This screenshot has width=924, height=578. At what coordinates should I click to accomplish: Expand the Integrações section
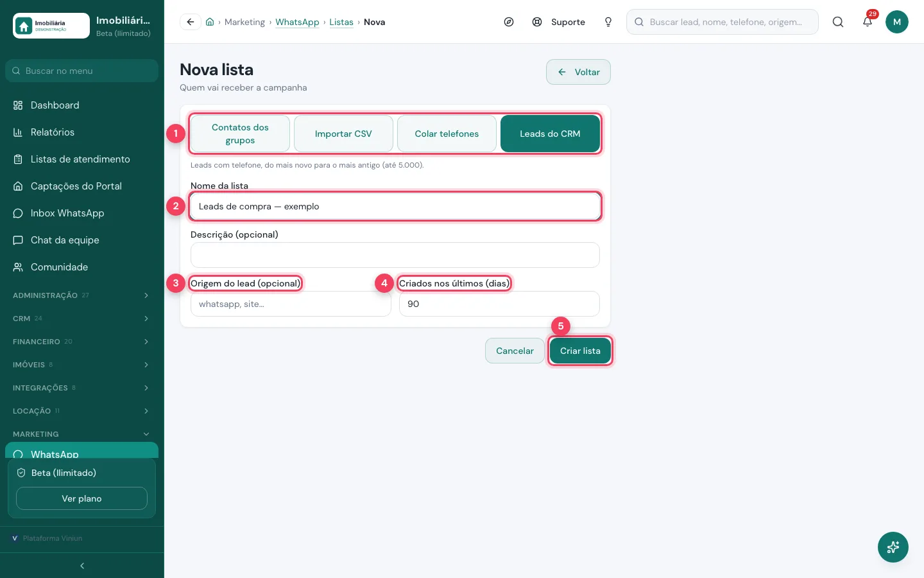[81, 388]
